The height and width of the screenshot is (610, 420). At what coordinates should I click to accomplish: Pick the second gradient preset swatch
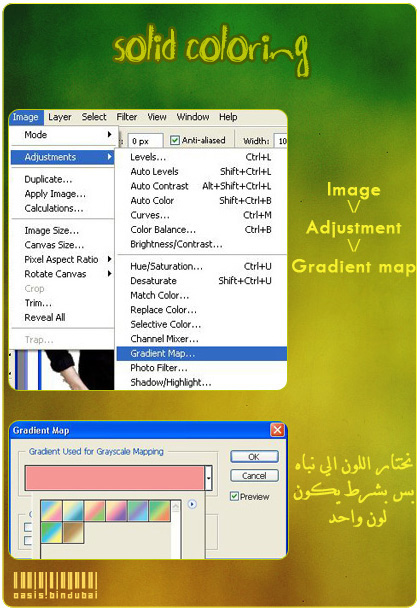click(73, 511)
